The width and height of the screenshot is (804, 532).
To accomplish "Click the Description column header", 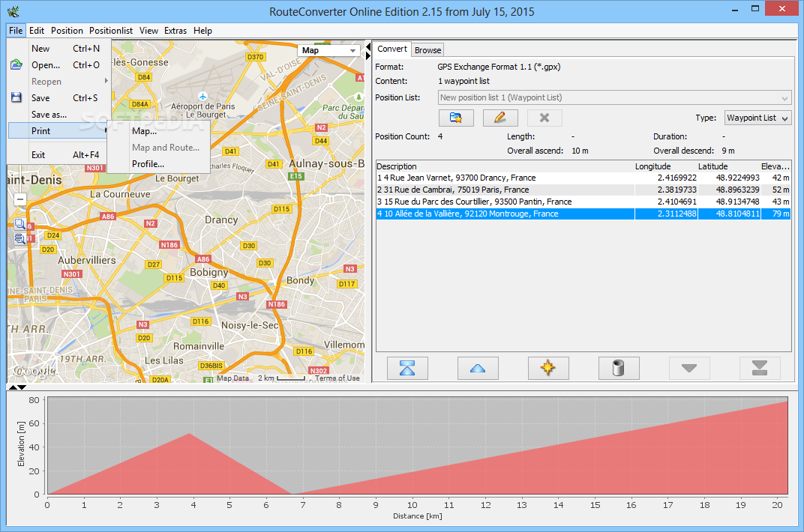I will click(x=505, y=166).
